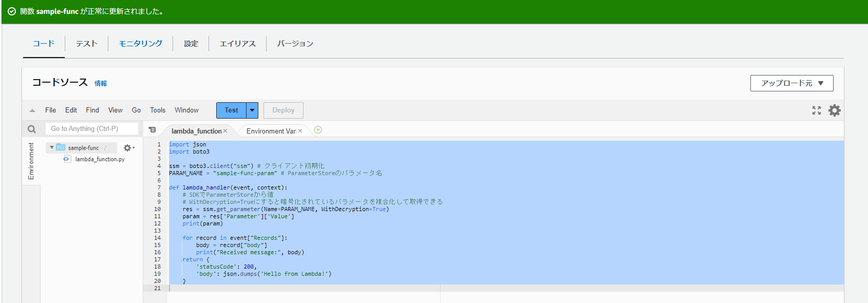
Task: Add a new tab with the plus icon
Action: (x=318, y=130)
